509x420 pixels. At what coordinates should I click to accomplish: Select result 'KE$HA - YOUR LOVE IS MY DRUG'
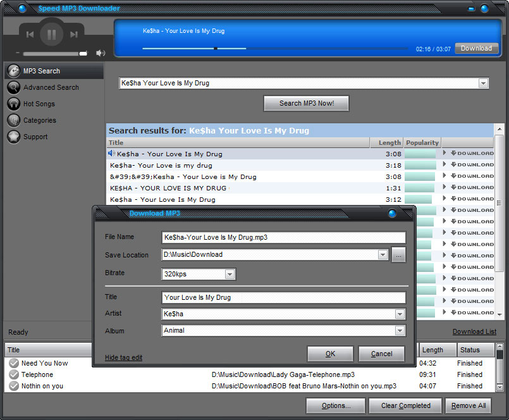pos(168,188)
